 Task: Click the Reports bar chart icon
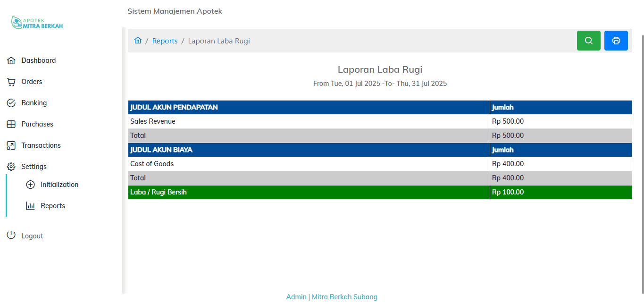[31, 206]
